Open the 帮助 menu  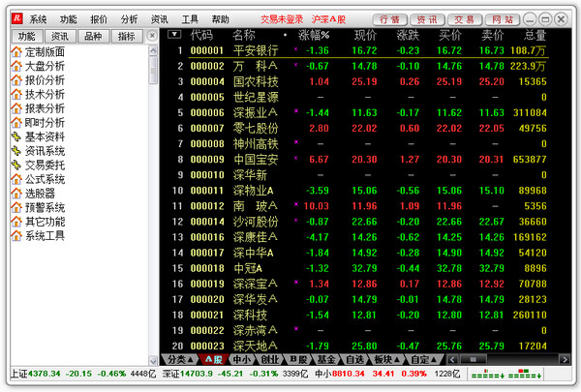click(220, 19)
